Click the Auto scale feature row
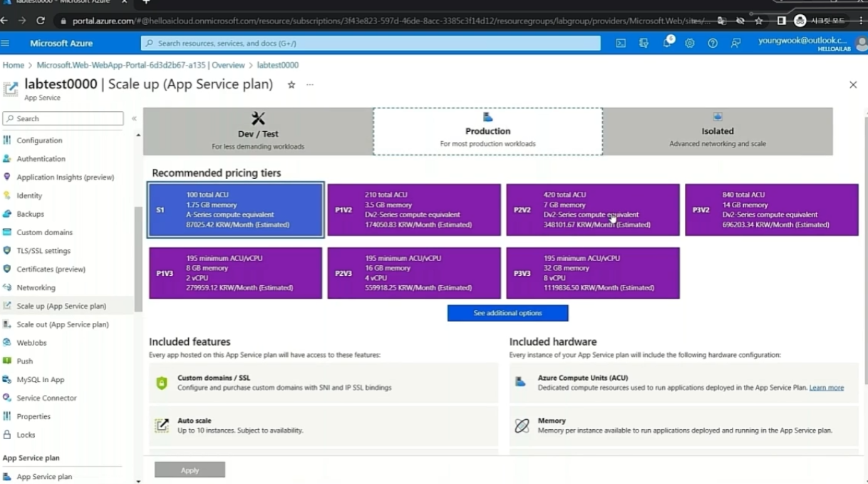This screenshot has height=484, width=868. [x=324, y=426]
